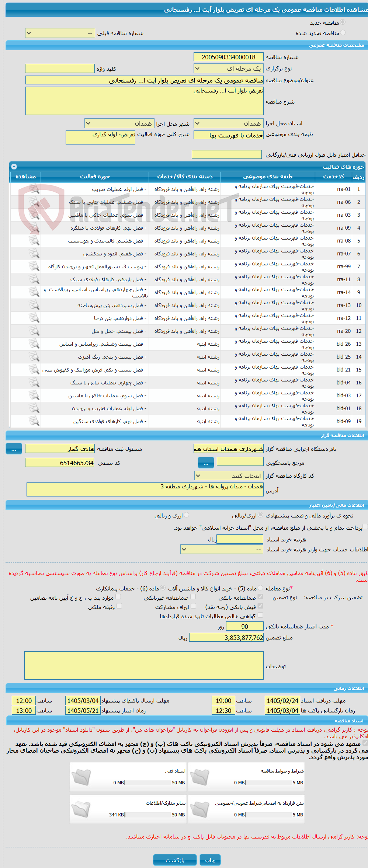Choose ماده (6) خدمات پیمانکاری radio
The height and width of the screenshot is (868, 368).
(x=163, y=588)
